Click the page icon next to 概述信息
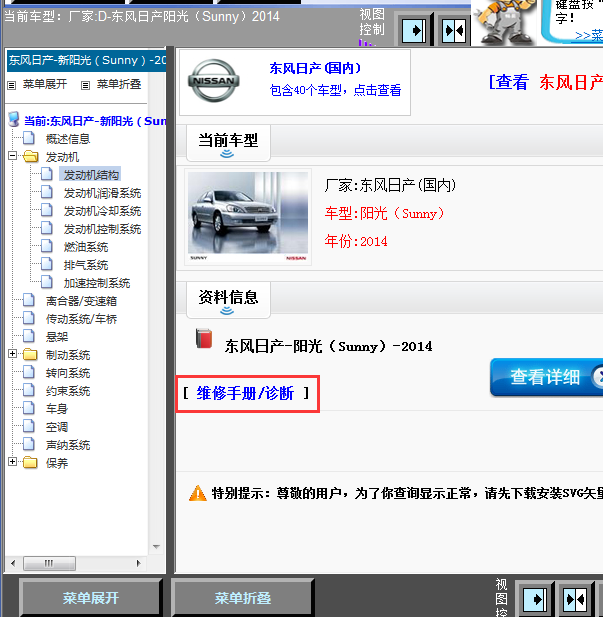The height and width of the screenshot is (617, 603). coord(28,138)
